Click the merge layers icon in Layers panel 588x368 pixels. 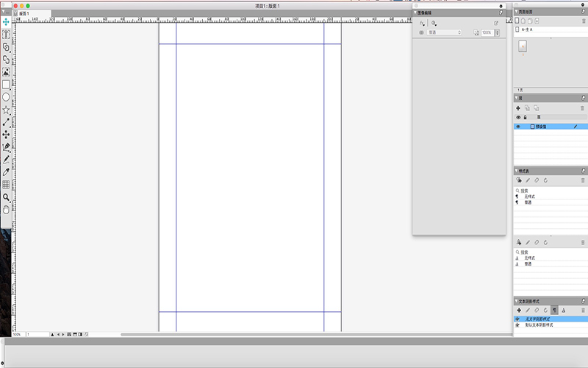pos(537,108)
